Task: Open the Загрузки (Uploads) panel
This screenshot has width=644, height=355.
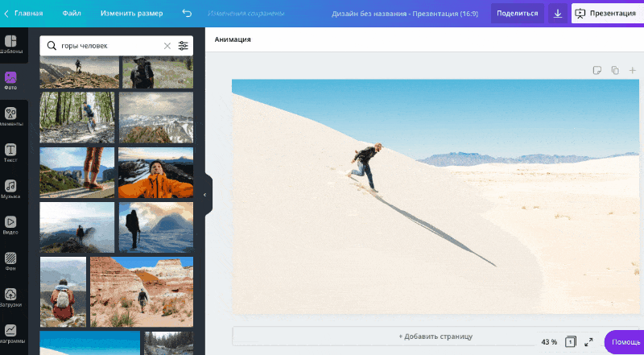Action: click(x=11, y=298)
